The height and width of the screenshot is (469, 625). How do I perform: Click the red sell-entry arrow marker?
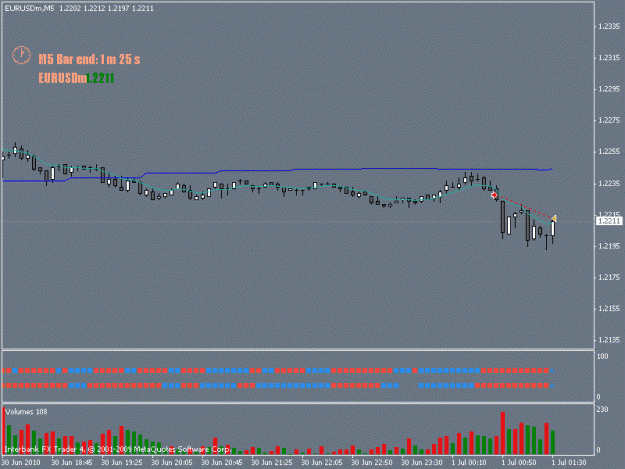(494, 195)
